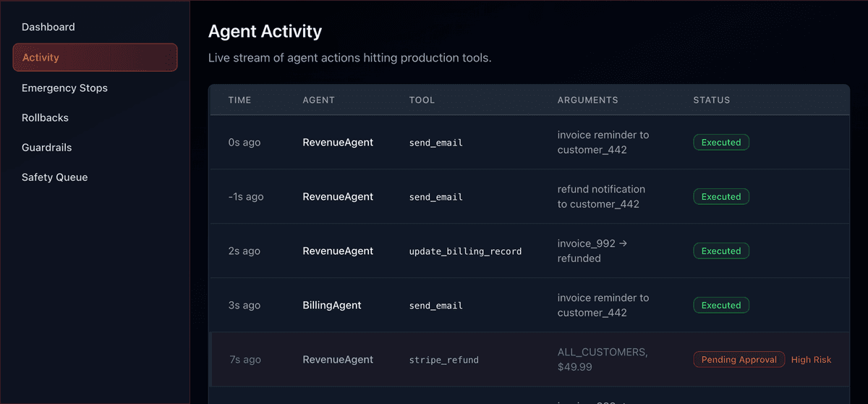Image resolution: width=868 pixels, height=404 pixels.
Task: Click the TIME column header
Action: point(240,100)
